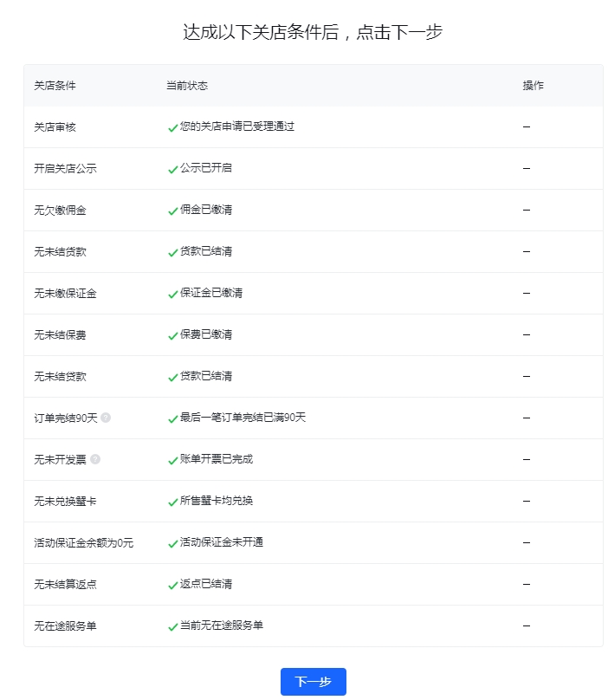The height and width of the screenshot is (700, 608).
Task: Click status text 活动保证金未开通
Action: tap(222, 542)
